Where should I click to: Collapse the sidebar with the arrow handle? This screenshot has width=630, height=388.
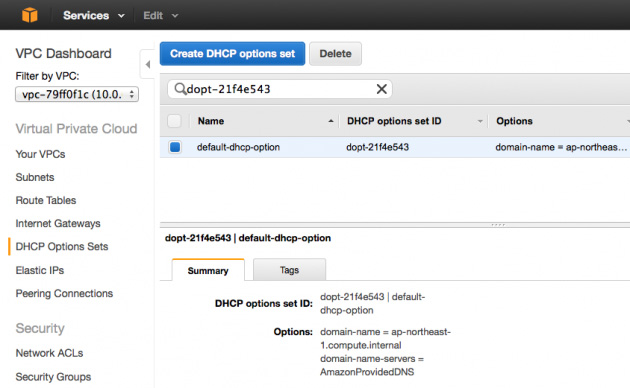[x=147, y=64]
